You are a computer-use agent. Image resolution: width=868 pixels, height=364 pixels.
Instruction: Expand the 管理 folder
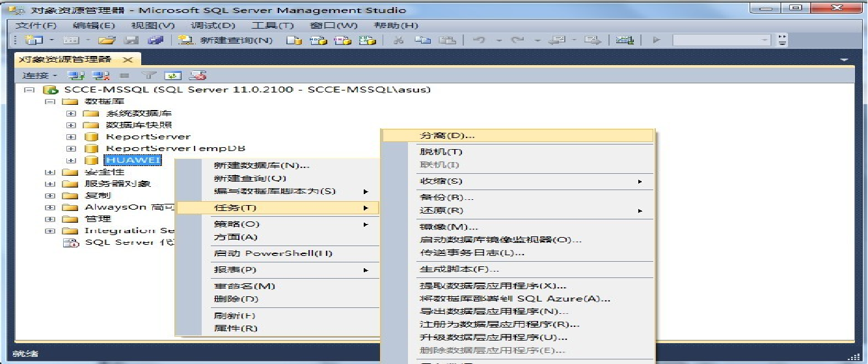coord(49,219)
